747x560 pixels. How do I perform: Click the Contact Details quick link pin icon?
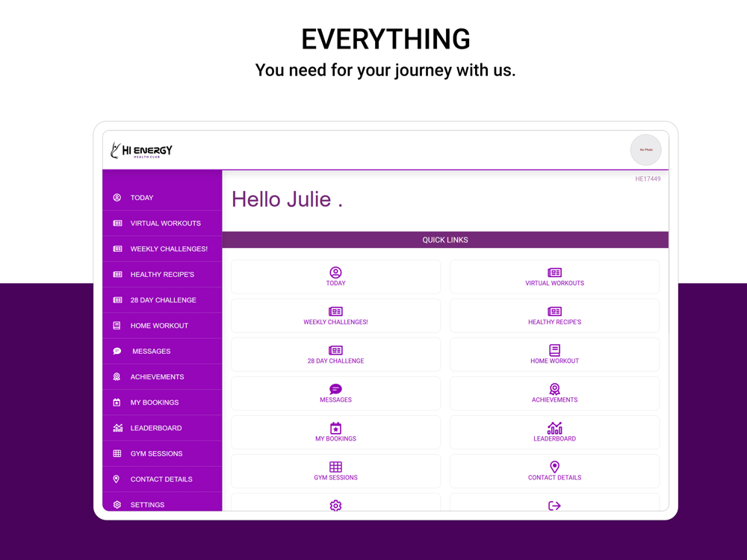coord(554,467)
